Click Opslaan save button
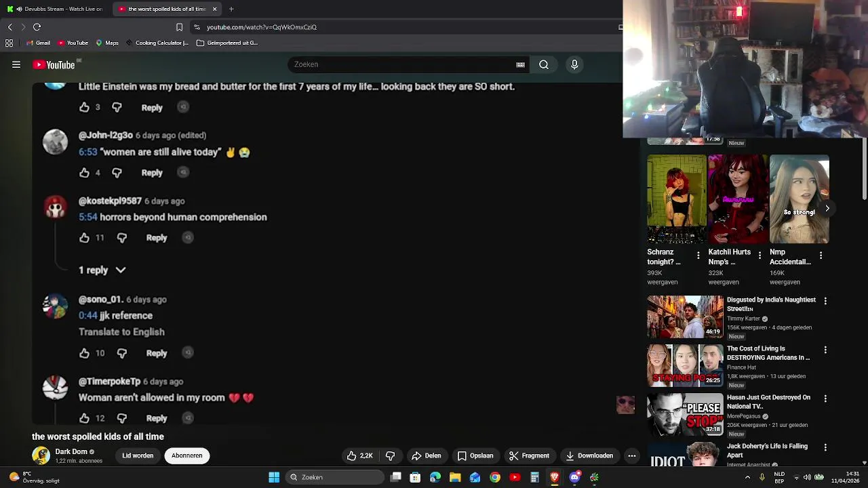The image size is (868, 488). click(x=475, y=455)
